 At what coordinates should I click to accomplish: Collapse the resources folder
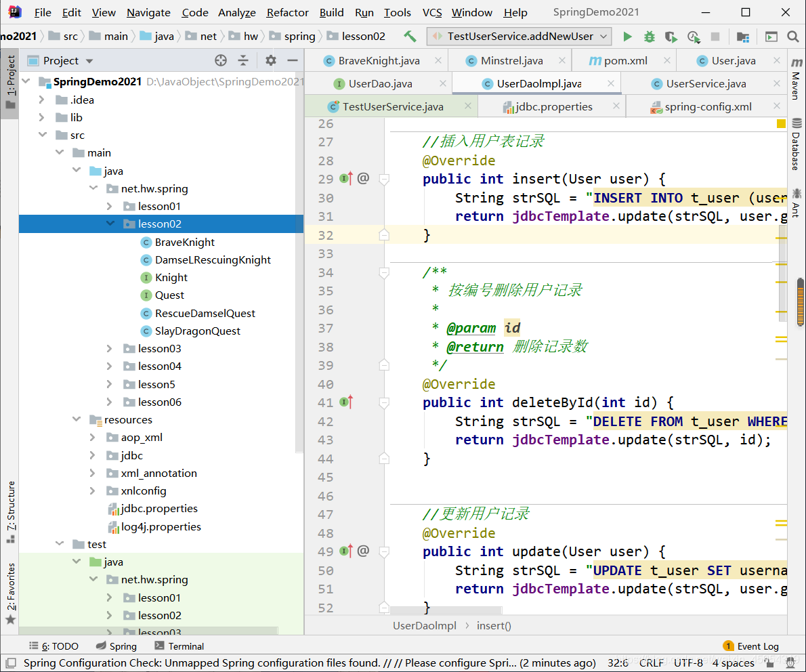tap(77, 419)
